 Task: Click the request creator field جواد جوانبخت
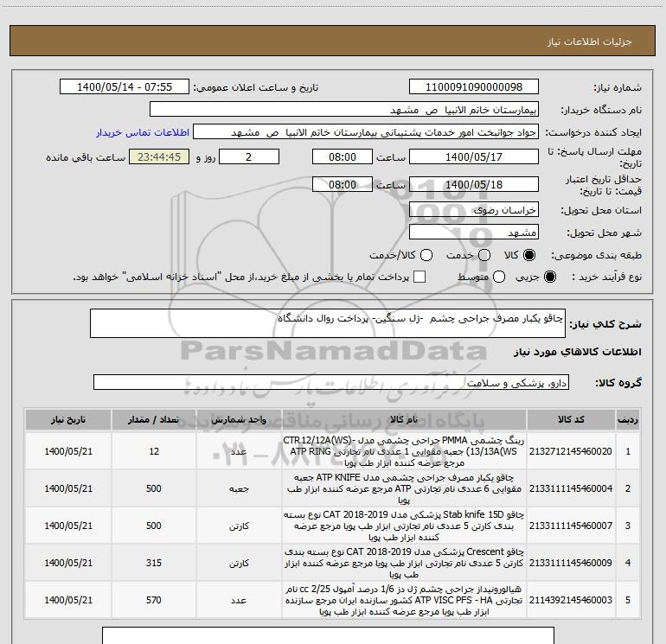tap(366, 132)
